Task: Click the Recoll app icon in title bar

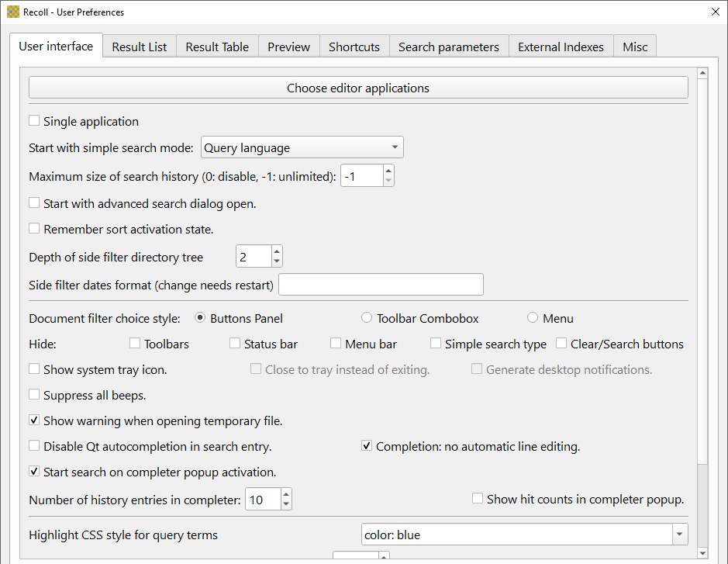Action: (x=12, y=12)
